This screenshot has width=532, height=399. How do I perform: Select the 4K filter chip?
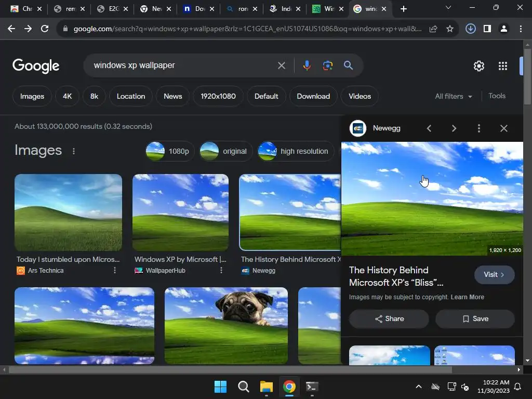pos(67,96)
